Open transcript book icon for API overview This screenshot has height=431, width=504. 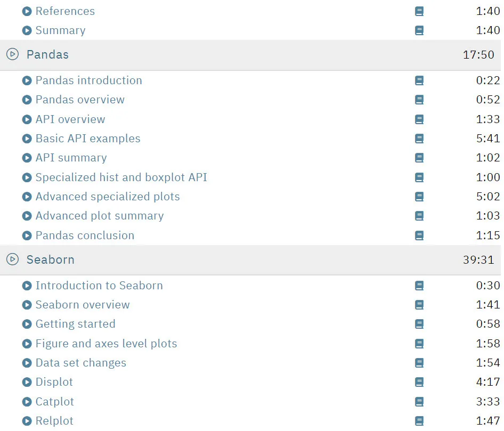point(419,119)
